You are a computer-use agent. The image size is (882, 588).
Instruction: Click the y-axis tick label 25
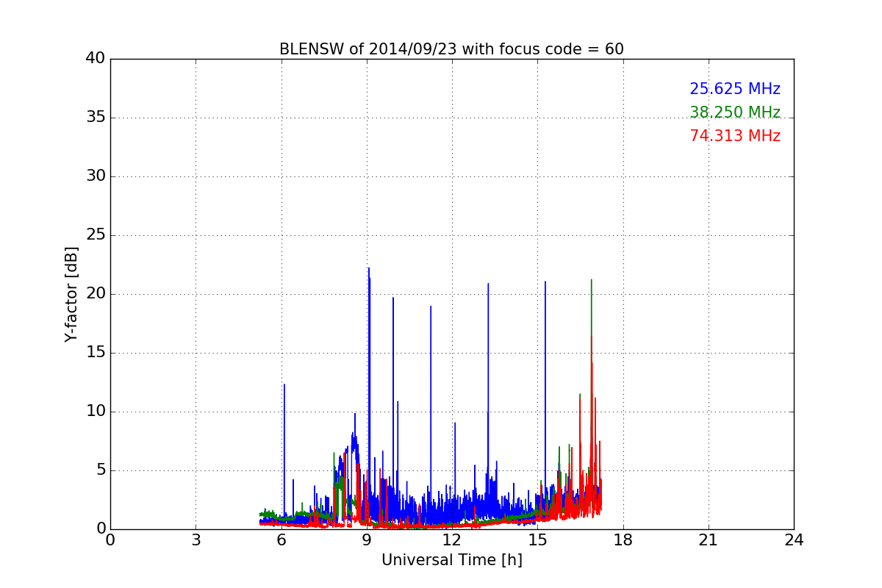point(95,235)
